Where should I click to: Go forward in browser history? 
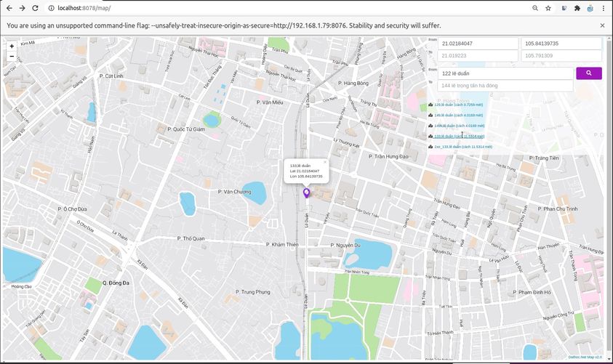point(22,8)
